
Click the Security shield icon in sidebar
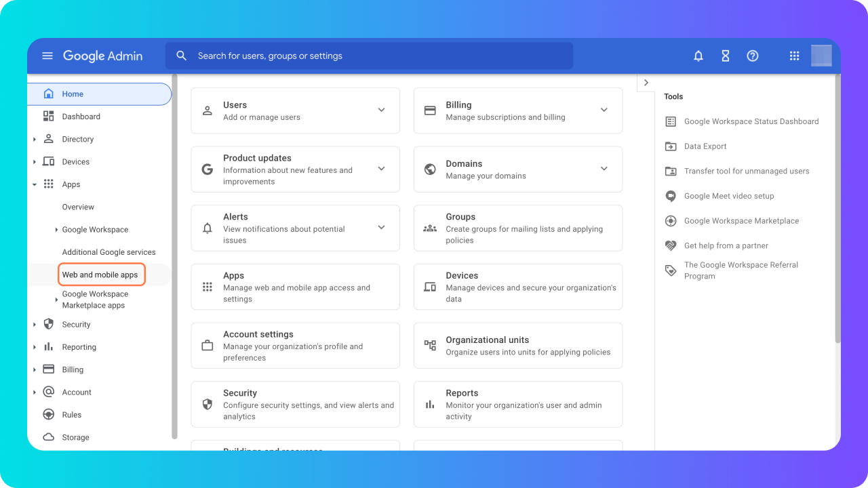click(48, 324)
